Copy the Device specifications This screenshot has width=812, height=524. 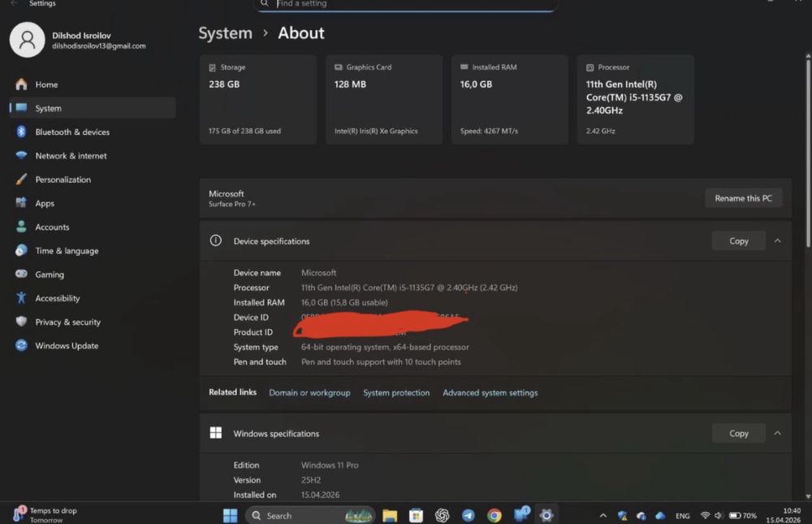(738, 241)
